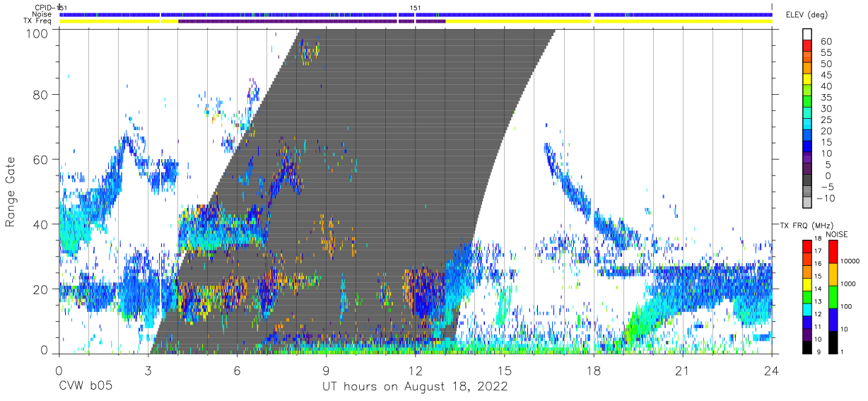
Task: Click the '12' hour tick on the UT axis
Action: pos(415,371)
